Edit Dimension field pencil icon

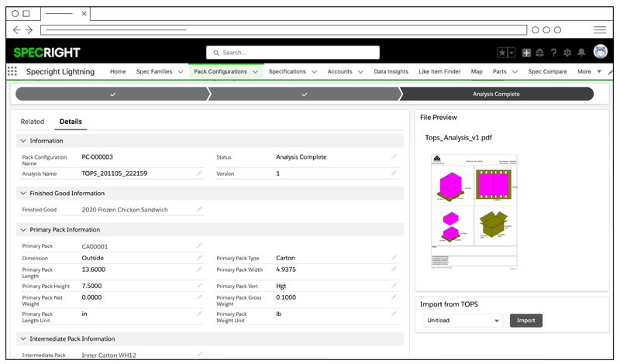coord(200,258)
